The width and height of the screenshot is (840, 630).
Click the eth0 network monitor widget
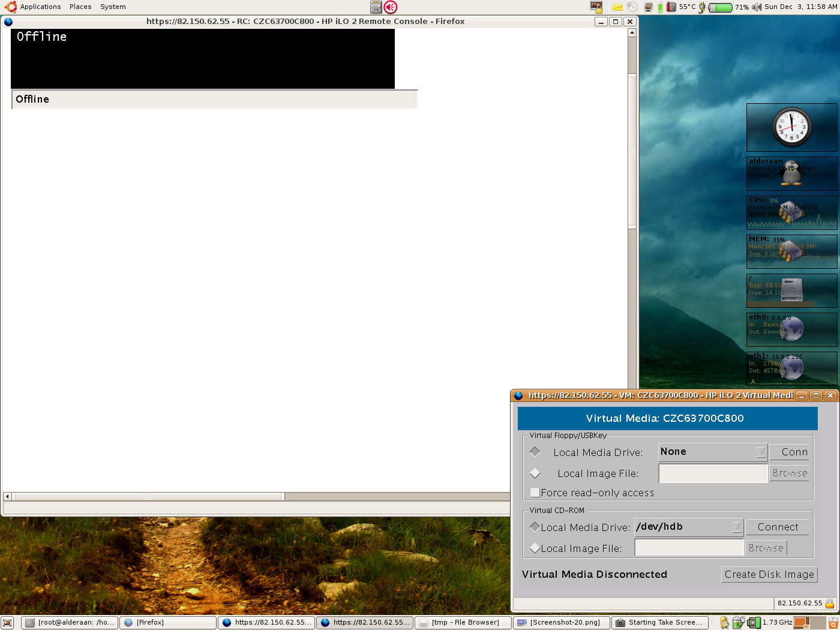click(x=791, y=329)
